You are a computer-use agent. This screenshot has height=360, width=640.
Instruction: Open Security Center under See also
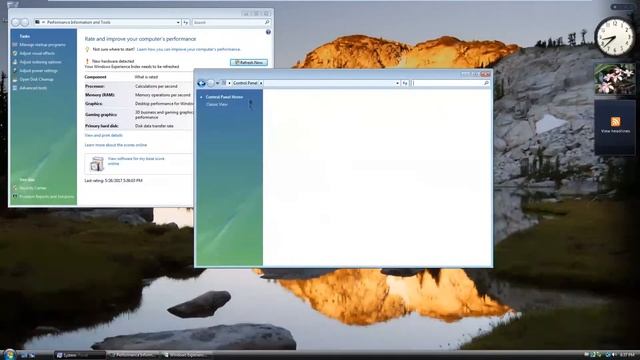click(33, 188)
